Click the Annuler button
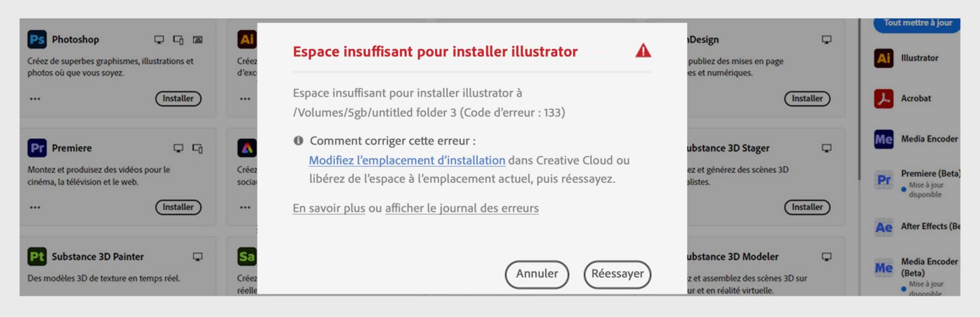This screenshot has width=980, height=317. 536,274
